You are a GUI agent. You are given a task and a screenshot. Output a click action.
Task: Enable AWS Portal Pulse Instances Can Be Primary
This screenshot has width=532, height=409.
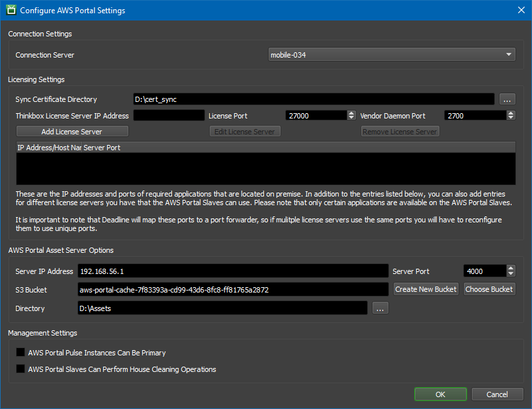point(21,353)
